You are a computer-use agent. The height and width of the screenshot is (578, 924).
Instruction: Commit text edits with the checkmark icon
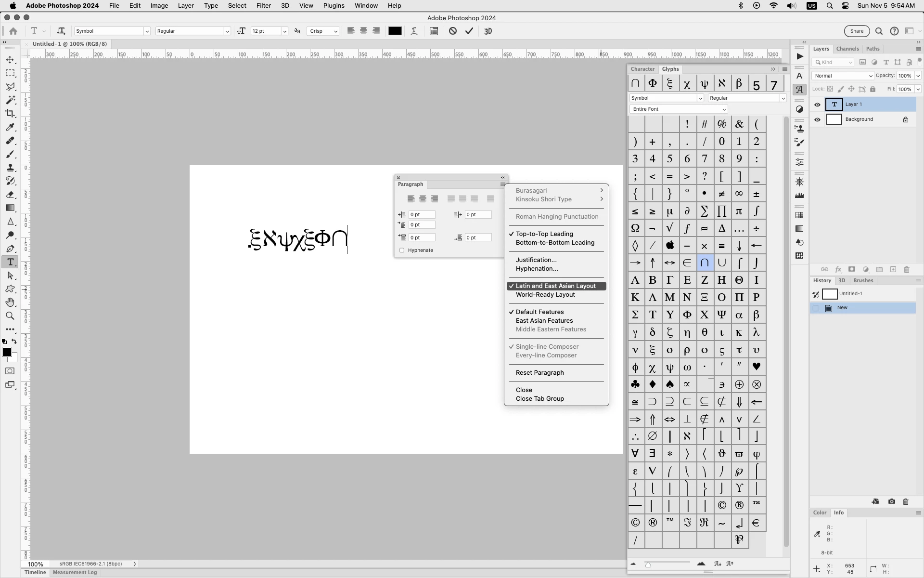469,31
